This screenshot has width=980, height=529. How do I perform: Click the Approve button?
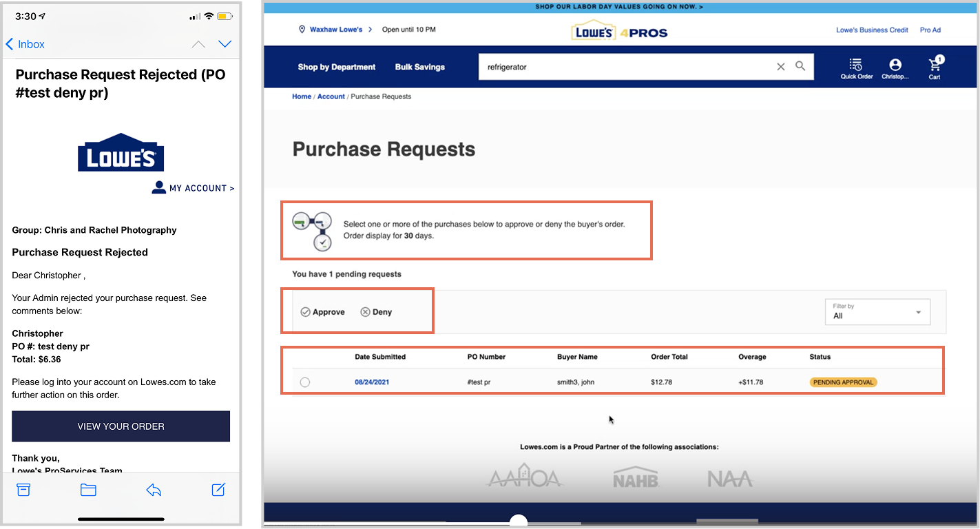tap(322, 312)
